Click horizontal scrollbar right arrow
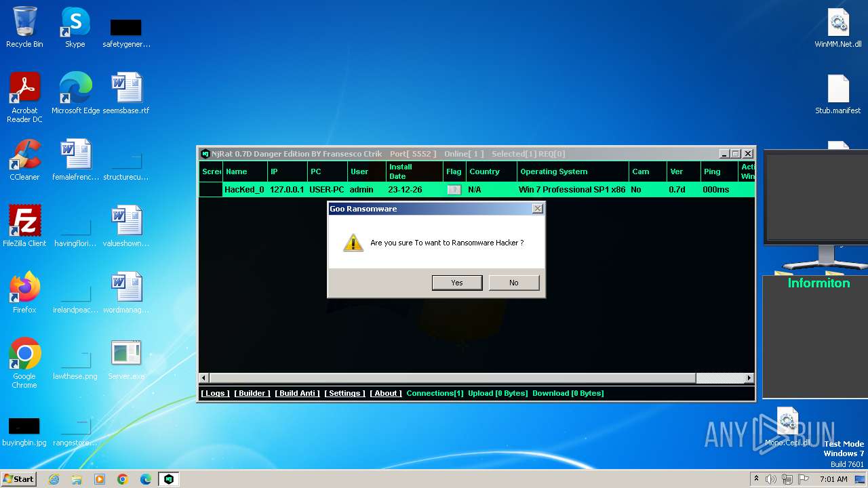Viewport: 868px width, 488px height. click(x=749, y=378)
